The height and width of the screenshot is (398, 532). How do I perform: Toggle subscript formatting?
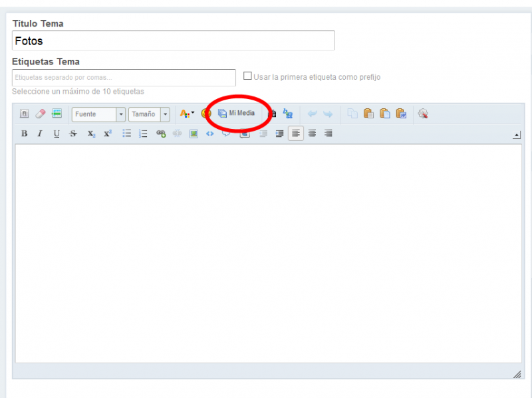(x=91, y=134)
